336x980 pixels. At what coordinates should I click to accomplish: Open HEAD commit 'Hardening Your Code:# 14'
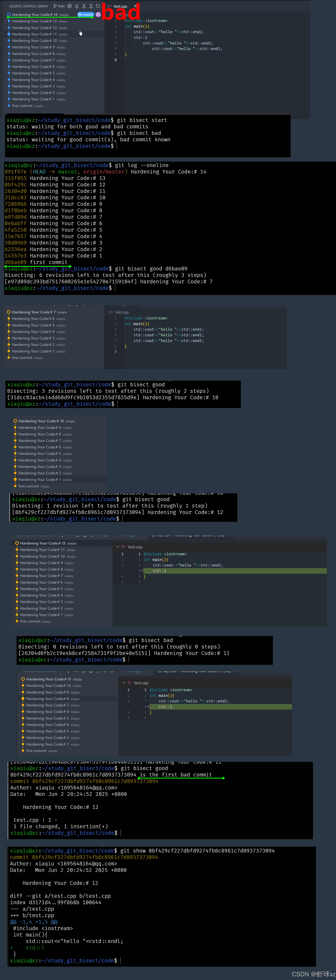[x=35, y=15]
